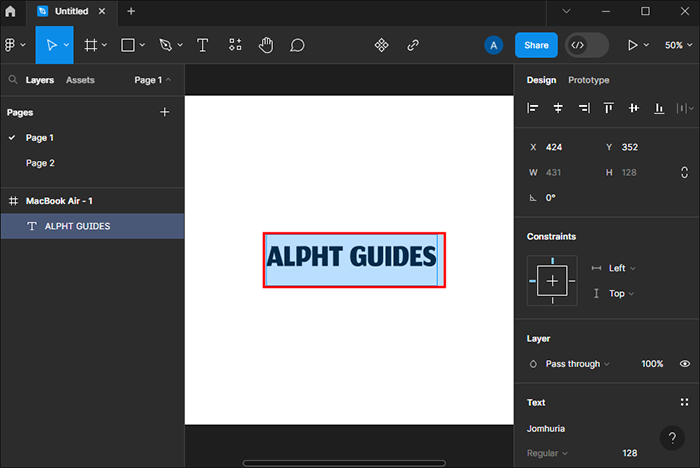This screenshot has width=700, height=468.
Task: Click the Align left icon
Action: 533,108
